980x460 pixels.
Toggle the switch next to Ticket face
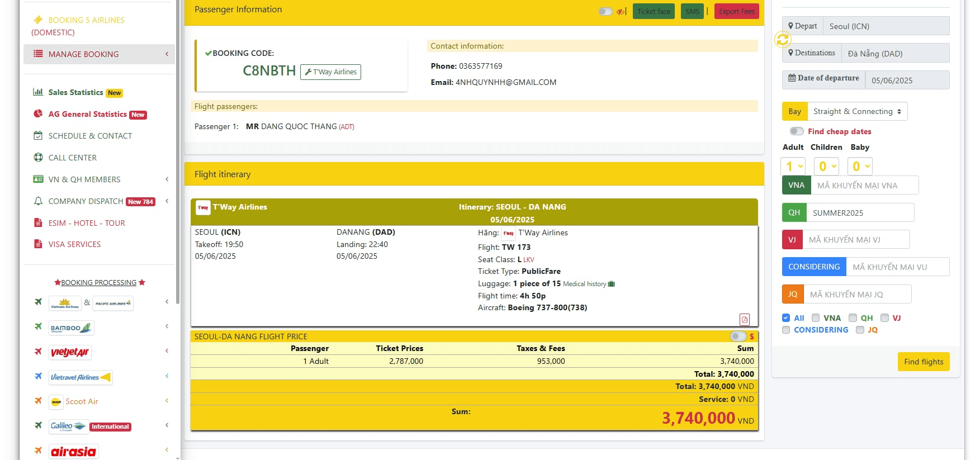[605, 11]
